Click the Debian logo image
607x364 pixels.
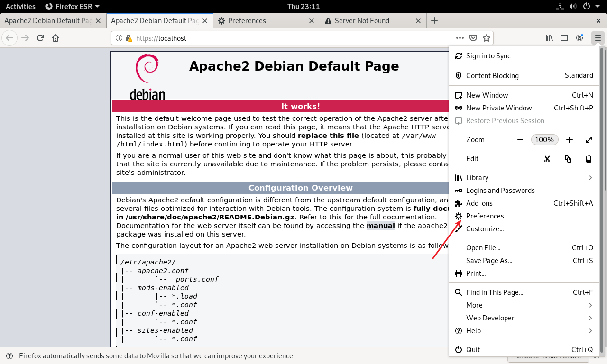147,77
